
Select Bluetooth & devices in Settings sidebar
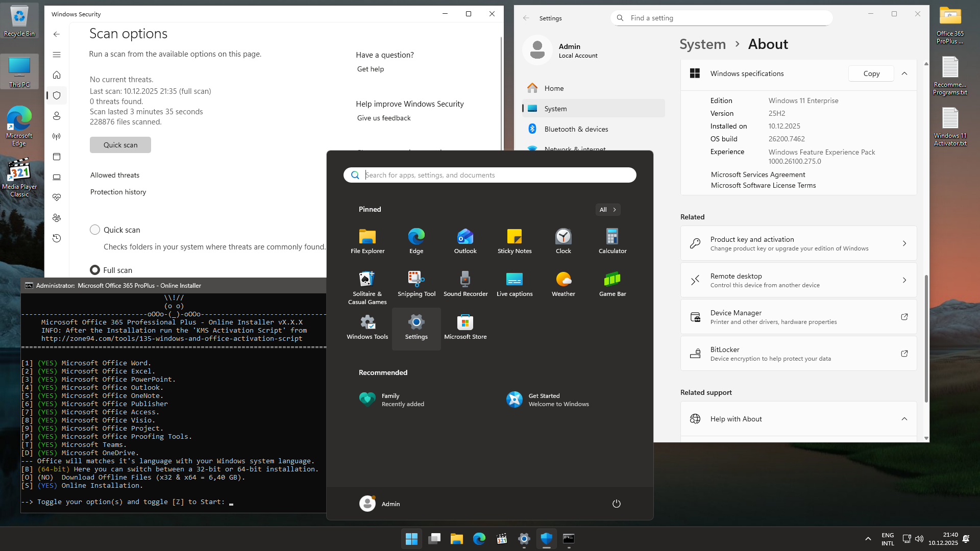[x=576, y=129]
